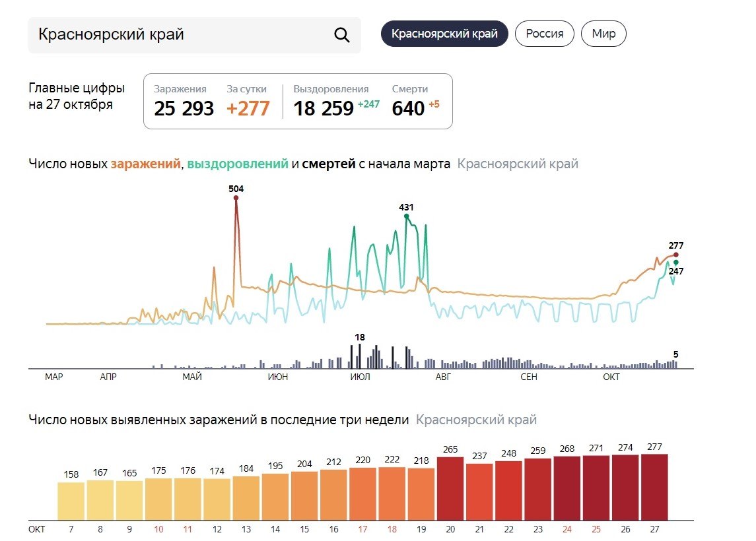
Task: Click the ИЮЛ axis label
Action: 360,377
